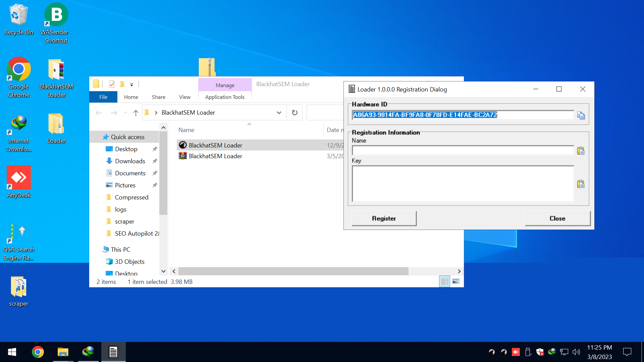Screen dimensions: 644x362
Task: Click inside the Name input field
Action: (x=463, y=150)
